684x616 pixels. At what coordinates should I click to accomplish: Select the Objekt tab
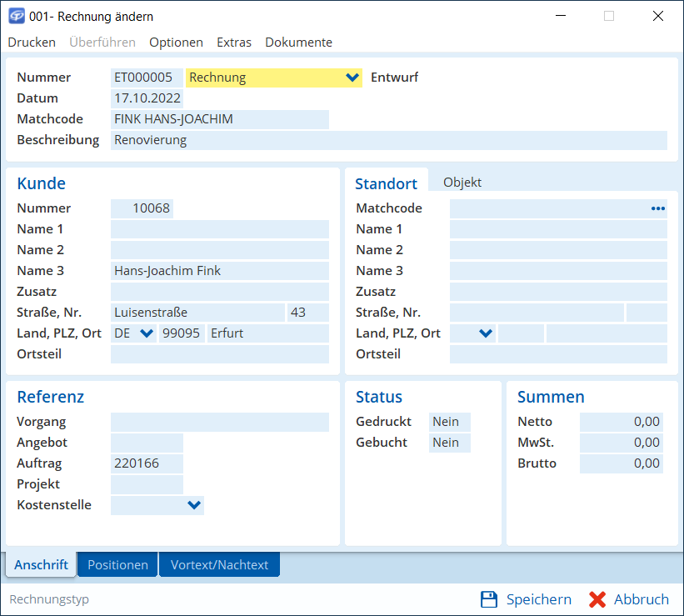pyautogui.click(x=462, y=182)
